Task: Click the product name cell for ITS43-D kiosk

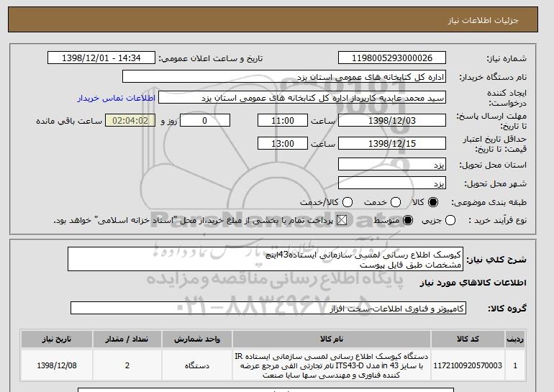Action: tap(332, 365)
